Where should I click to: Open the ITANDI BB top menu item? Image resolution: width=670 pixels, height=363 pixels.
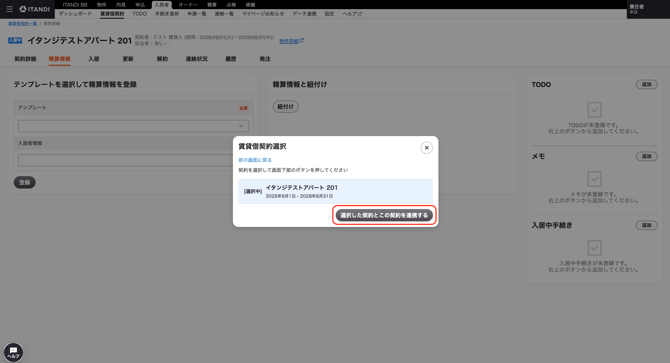click(x=75, y=5)
